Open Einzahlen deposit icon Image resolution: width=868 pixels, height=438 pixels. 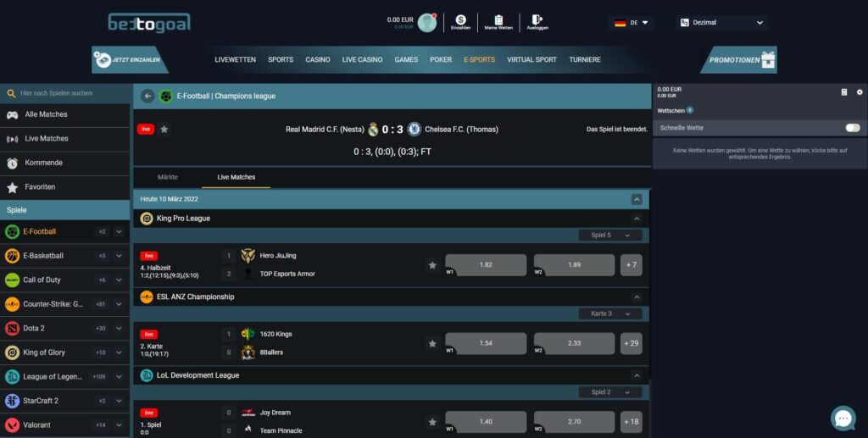point(460,23)
